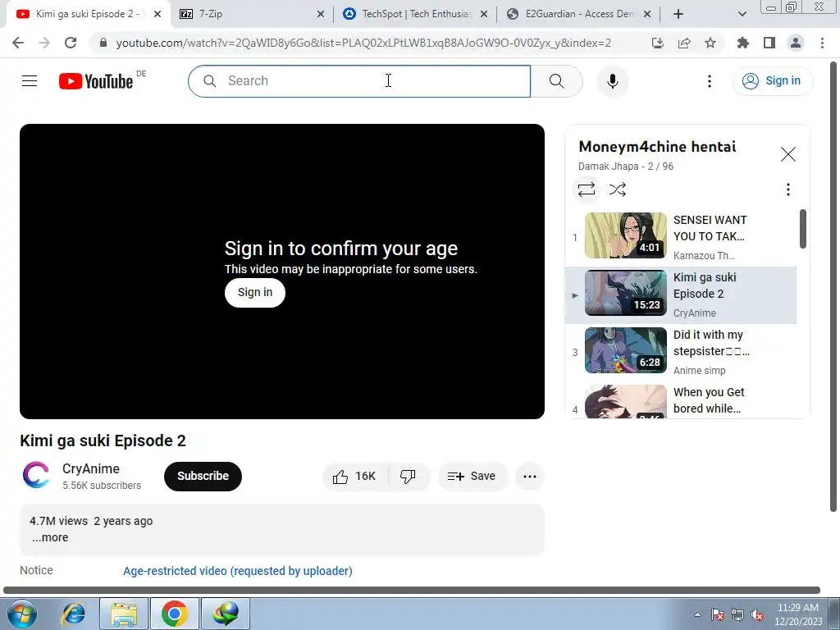Share this page from address bar
Viewport: 840px width, 630px height.
pos(684,43)
